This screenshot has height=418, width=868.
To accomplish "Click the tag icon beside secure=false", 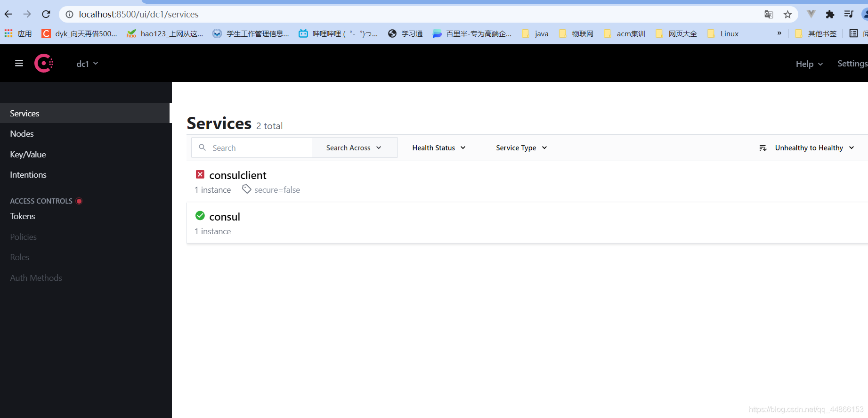I will coord(246,189).
